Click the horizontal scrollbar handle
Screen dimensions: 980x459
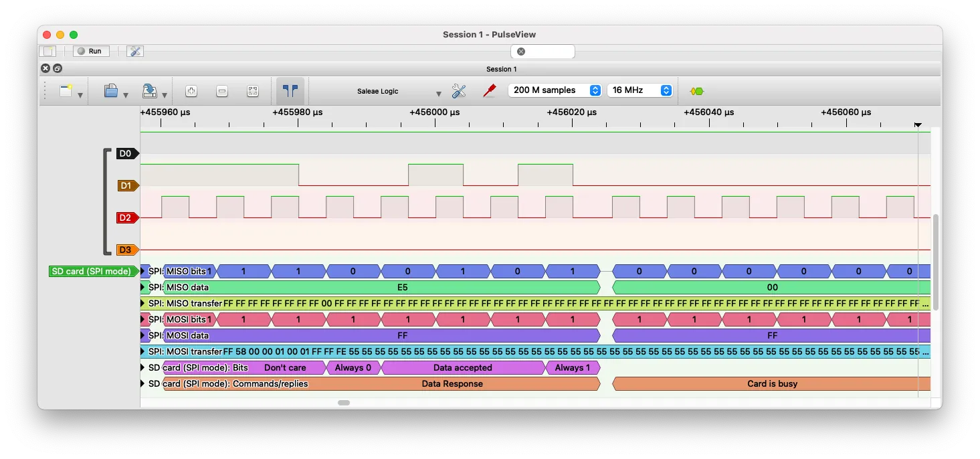click(x=344, y=403)
